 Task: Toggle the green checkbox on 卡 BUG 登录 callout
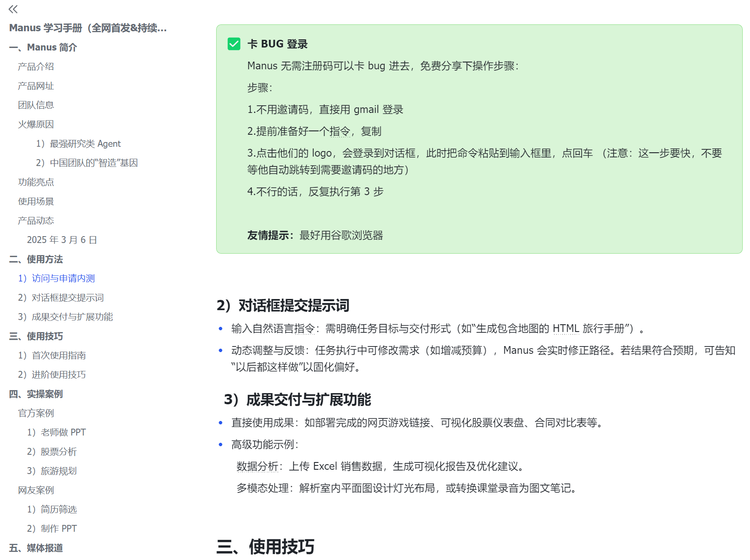(x=233, y=43)
